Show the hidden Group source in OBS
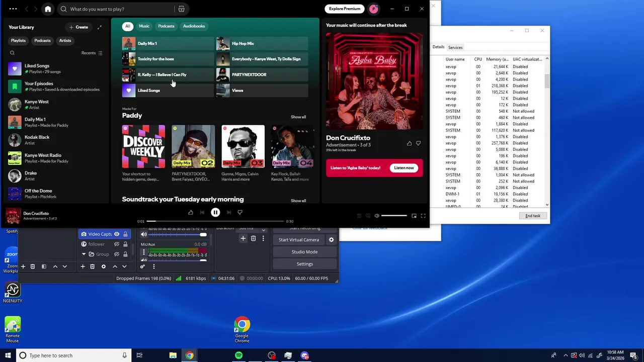Image resolution: width=644 pixels, height=362 pixels. tap(117, 254)
